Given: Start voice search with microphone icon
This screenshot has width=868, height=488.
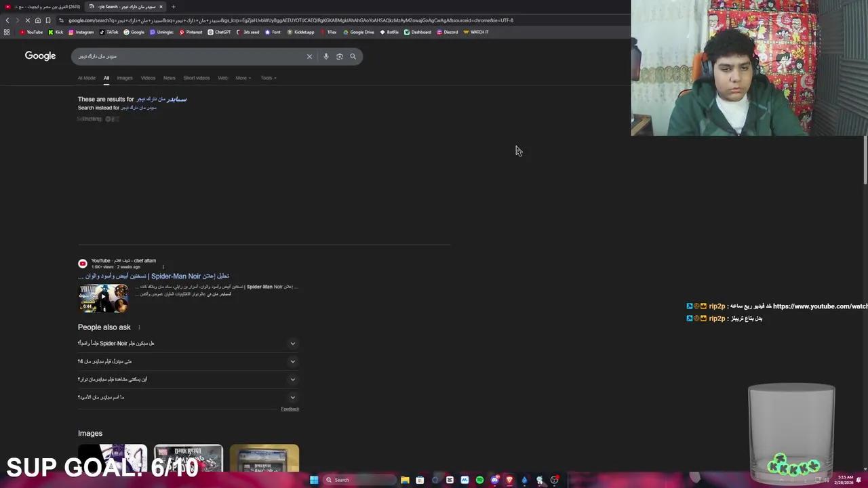Looking at the screenshot, I should click(325, 56).
